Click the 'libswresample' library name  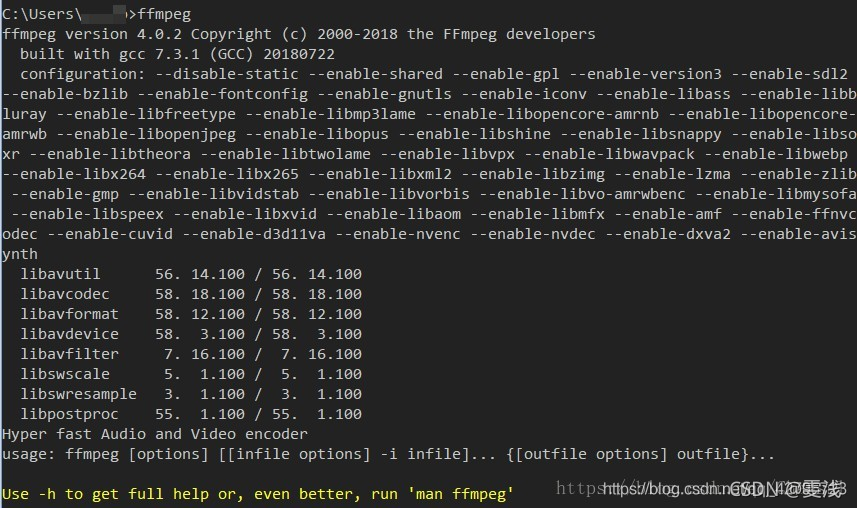pos(79,394)
